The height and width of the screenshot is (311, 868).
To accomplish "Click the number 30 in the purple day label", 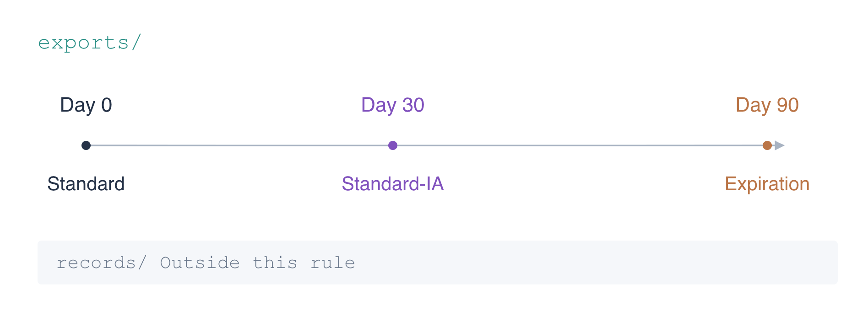I will (x=413, y=105).
